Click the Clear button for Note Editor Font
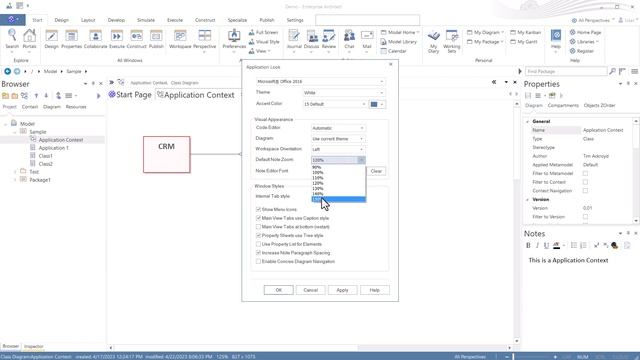The width and height of the screenshot is (640, 360). click(x=376, y=171)
